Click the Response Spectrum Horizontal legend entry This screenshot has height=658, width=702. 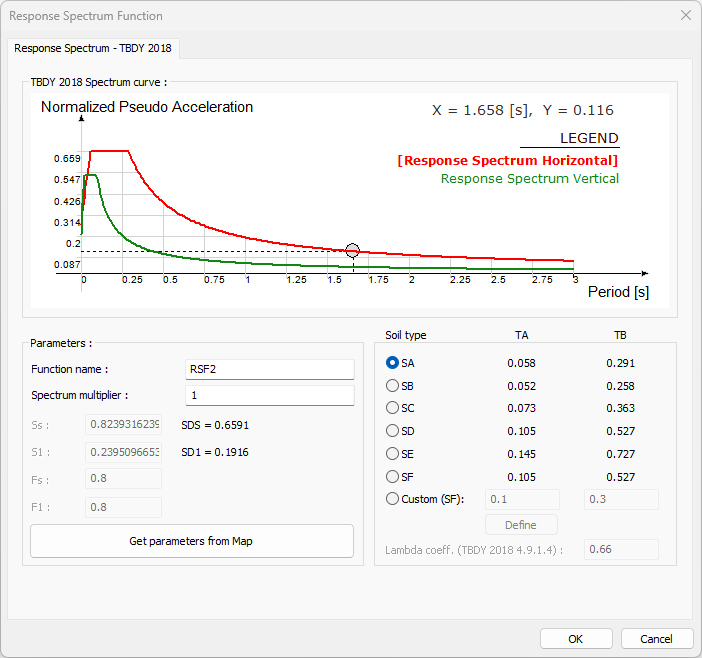point(507,160)
